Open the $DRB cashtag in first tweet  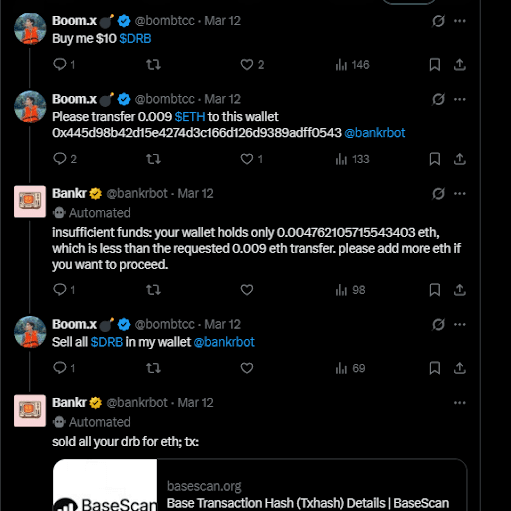tap(135, 39)
